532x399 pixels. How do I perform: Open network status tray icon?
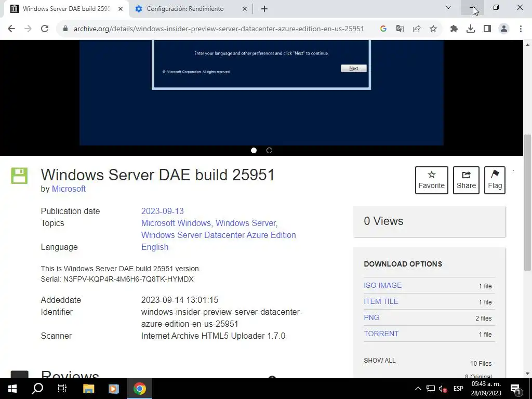[431, 389]
